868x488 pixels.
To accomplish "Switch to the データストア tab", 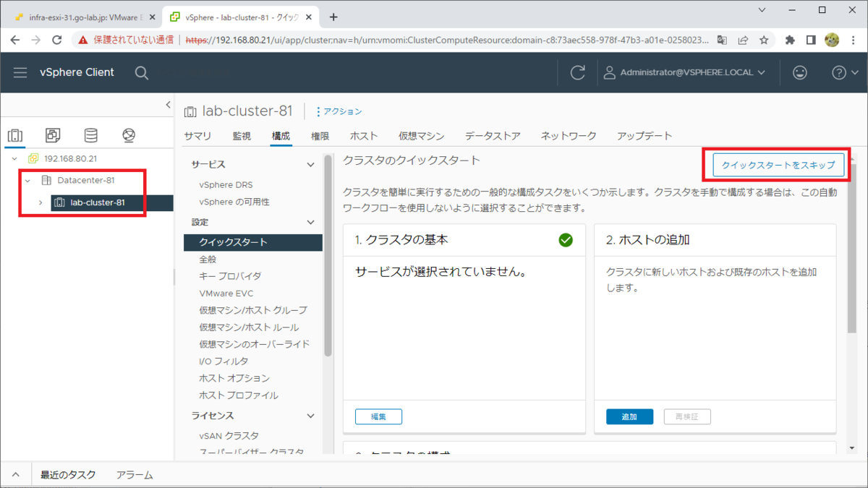I will [x=493, y=136].
